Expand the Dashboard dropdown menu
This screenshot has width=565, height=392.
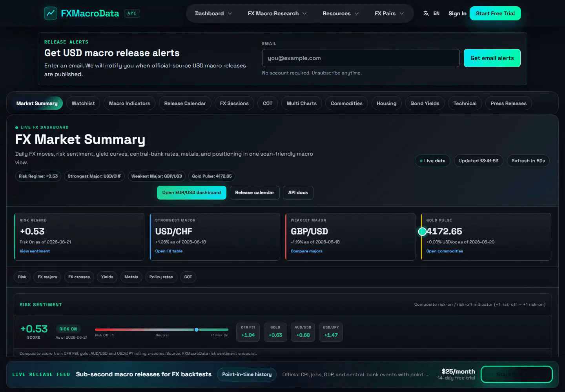click(213, 13)
